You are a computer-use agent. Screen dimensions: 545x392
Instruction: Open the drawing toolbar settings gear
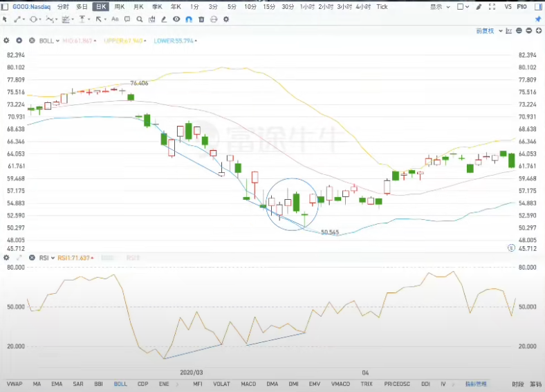coord(226,19)
